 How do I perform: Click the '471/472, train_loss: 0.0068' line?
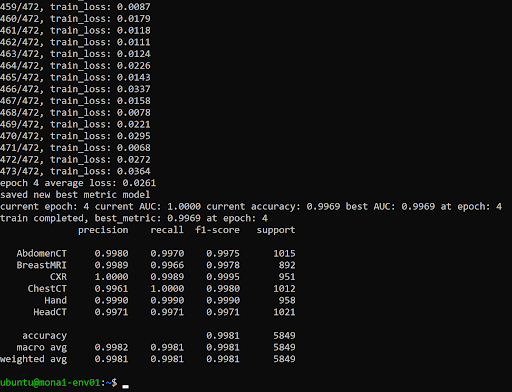click(x=75, y=148)
